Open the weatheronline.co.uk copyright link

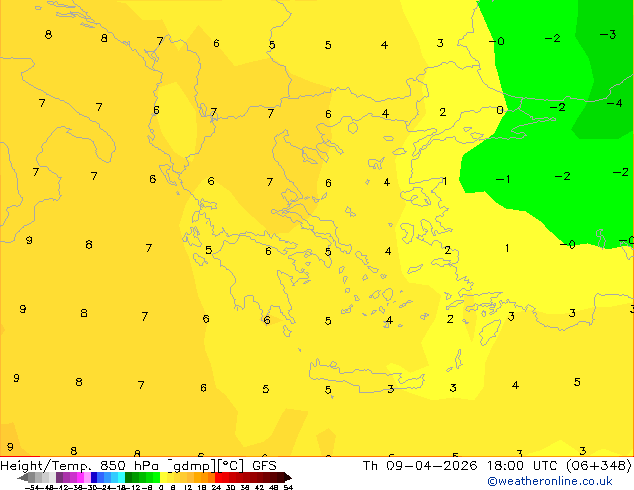(549, 481)
